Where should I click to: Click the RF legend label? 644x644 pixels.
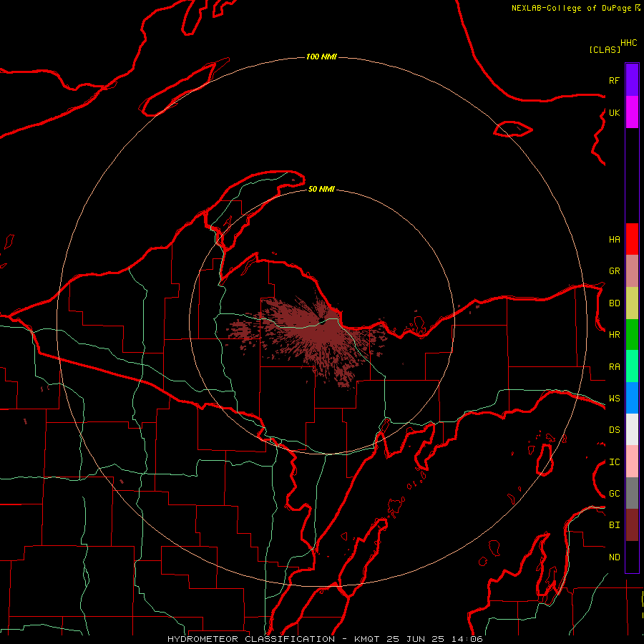[x=614, y=80]
